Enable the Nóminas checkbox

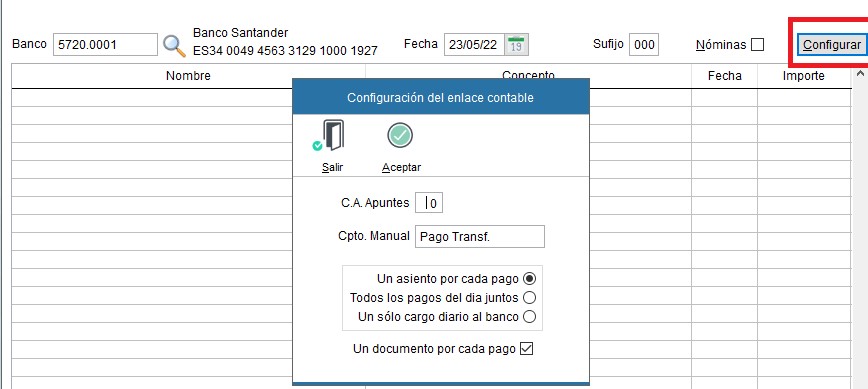(757, 45)
